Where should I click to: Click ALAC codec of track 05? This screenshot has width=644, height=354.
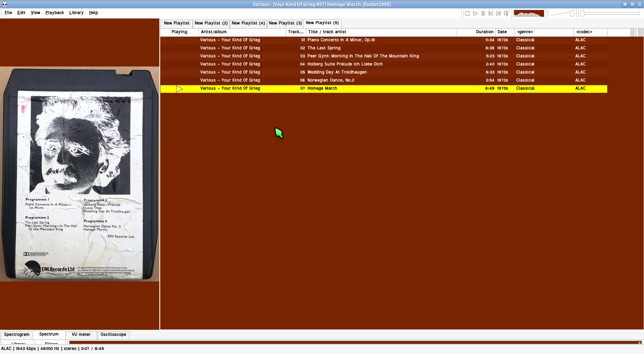click(580, 72)
